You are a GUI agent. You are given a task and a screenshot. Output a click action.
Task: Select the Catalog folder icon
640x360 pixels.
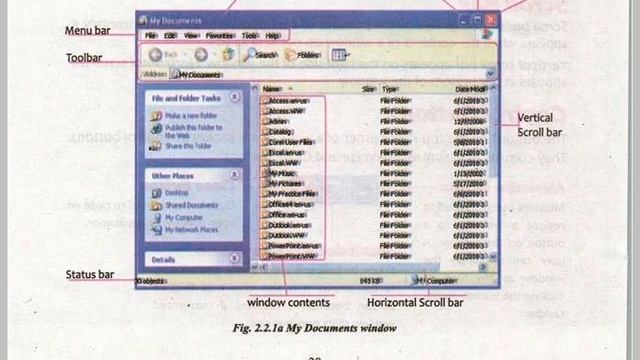pos(264,132)
